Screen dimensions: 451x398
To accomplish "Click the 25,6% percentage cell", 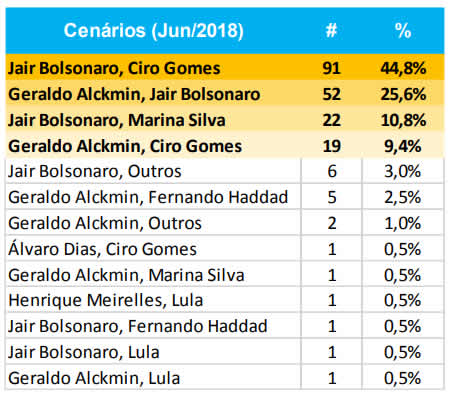I will pos(403,94).
